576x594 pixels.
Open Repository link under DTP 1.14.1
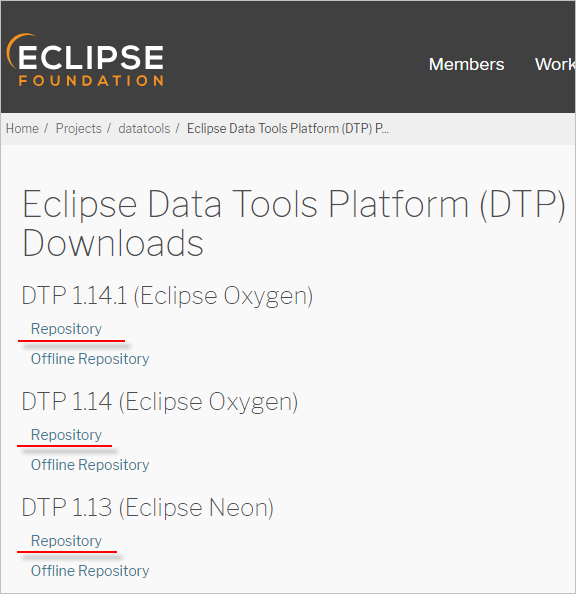pos(66,328)
